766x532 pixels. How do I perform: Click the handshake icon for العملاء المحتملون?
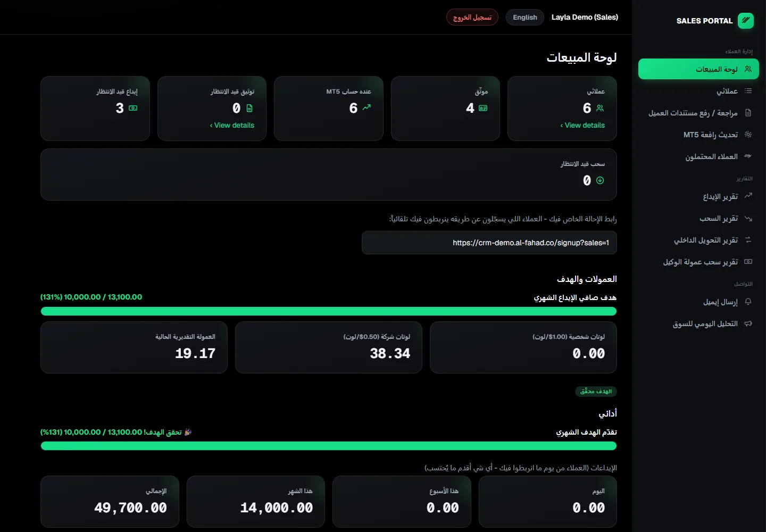point(748,156)
